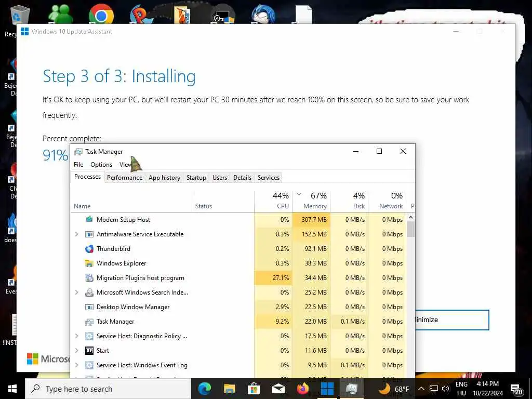532x399 pixels.
Task: Select the Service Host: Windows Event Log icon
Action: [x=89, y=365]
